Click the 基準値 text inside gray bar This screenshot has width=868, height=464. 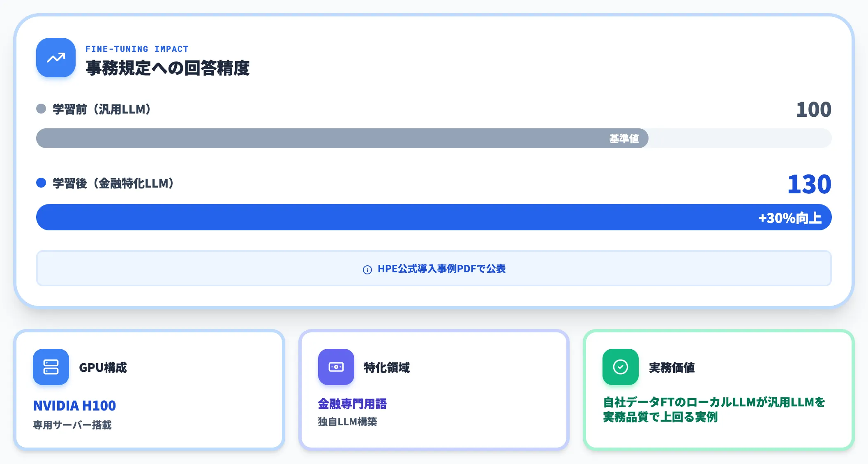pos(624,139)
